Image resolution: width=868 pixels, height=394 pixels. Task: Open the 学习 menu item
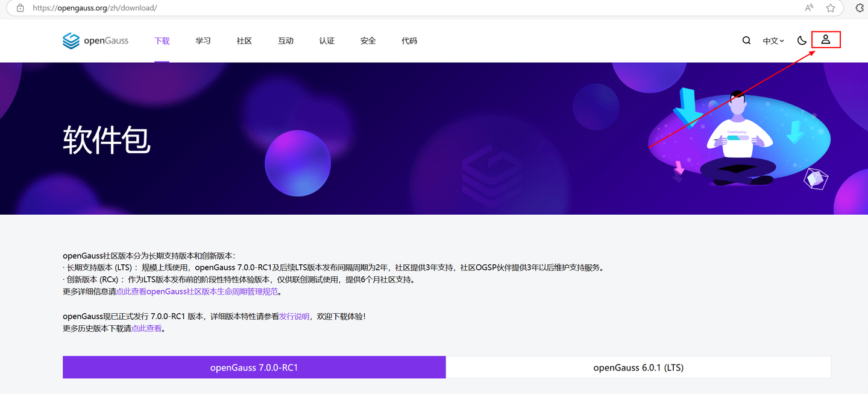[x=203, y=40]
